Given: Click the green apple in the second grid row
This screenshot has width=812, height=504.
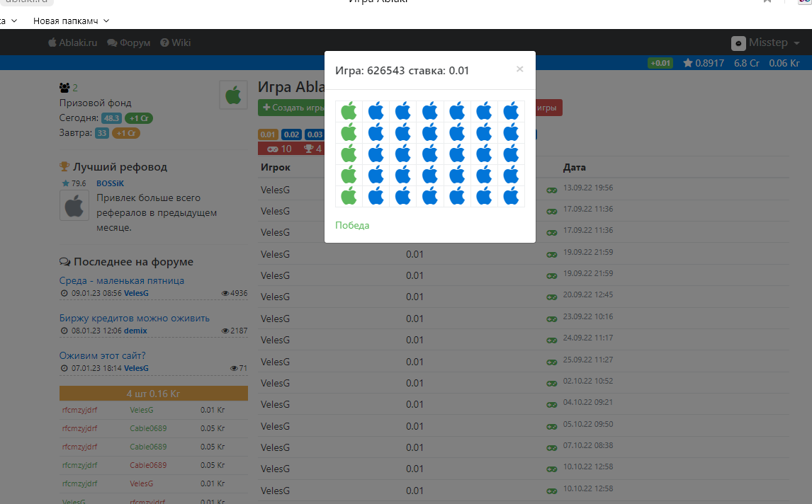Looking at the screenshot, I should pos(349,132).
